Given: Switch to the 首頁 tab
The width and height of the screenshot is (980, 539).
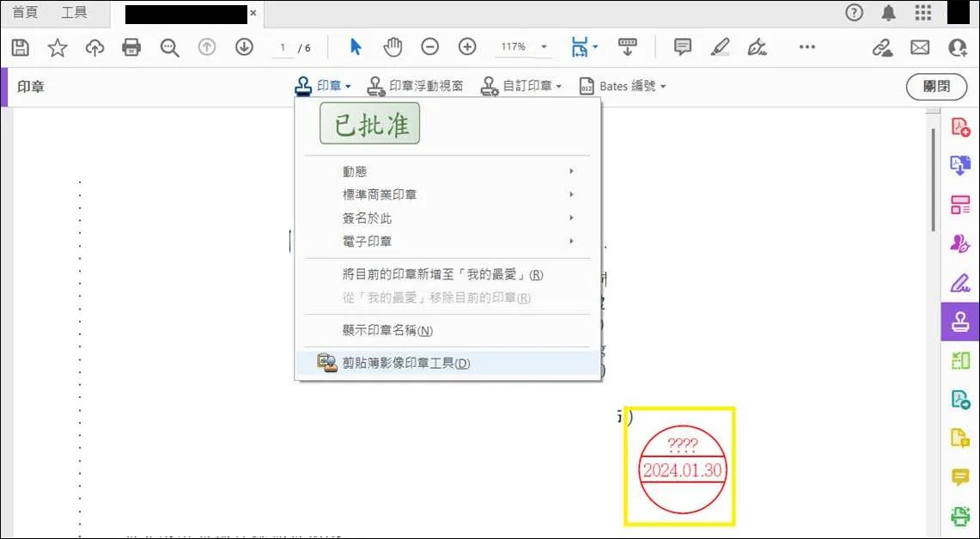Looking at the screenshot, I should click(x=25, y=13).
